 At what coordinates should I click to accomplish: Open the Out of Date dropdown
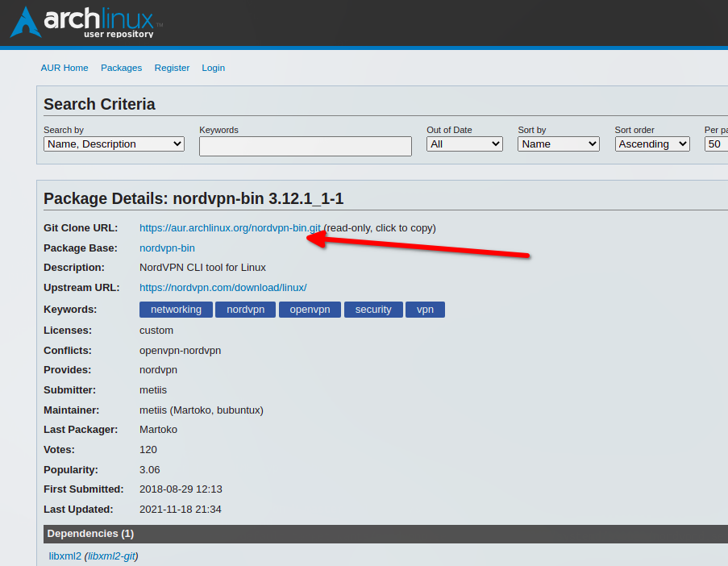point(464,144)
